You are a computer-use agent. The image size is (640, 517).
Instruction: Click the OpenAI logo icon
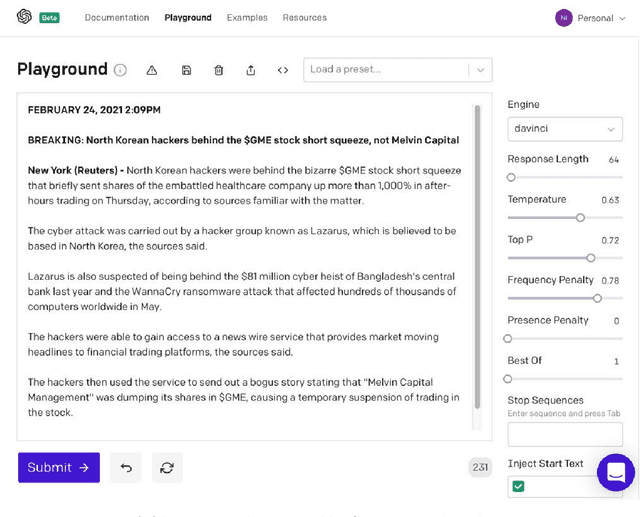[x=24, y=17]
